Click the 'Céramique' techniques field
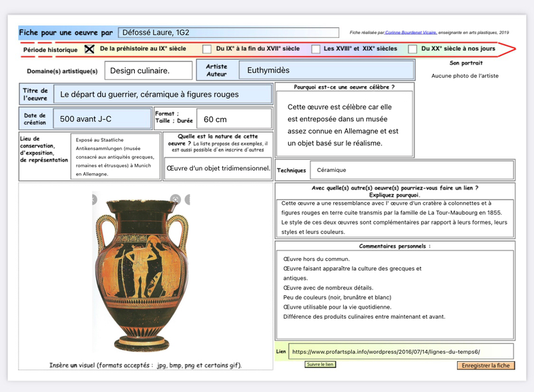 tap(411, 170)
